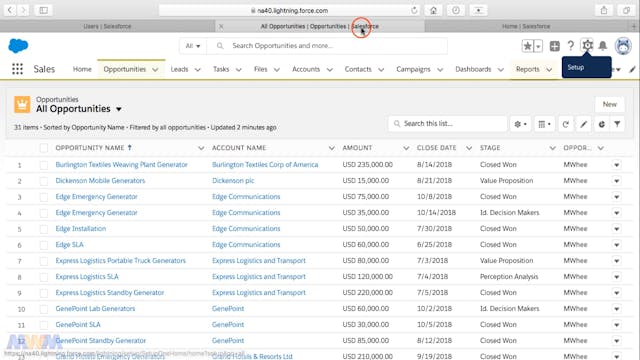Expand the All Opportunities list view picker
Viewport: 640px width, 360px height.
(119, 109)
